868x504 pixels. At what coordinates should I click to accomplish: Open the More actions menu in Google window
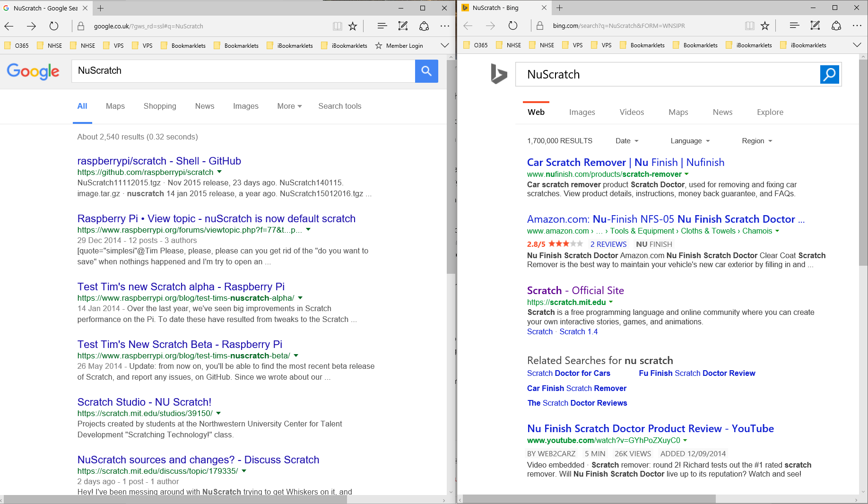[x=444, y=26]
